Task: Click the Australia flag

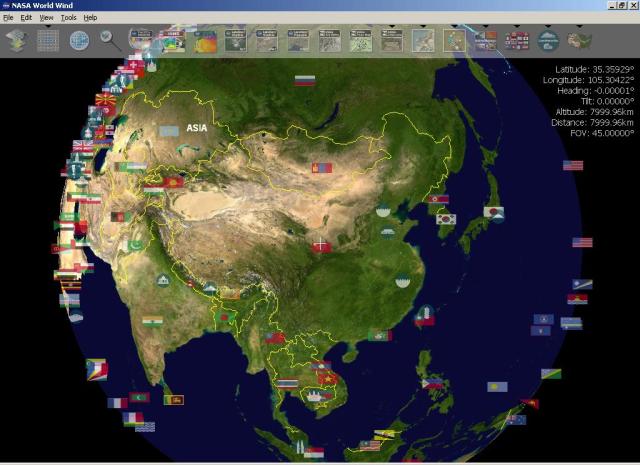Action: tap(516, 420)
